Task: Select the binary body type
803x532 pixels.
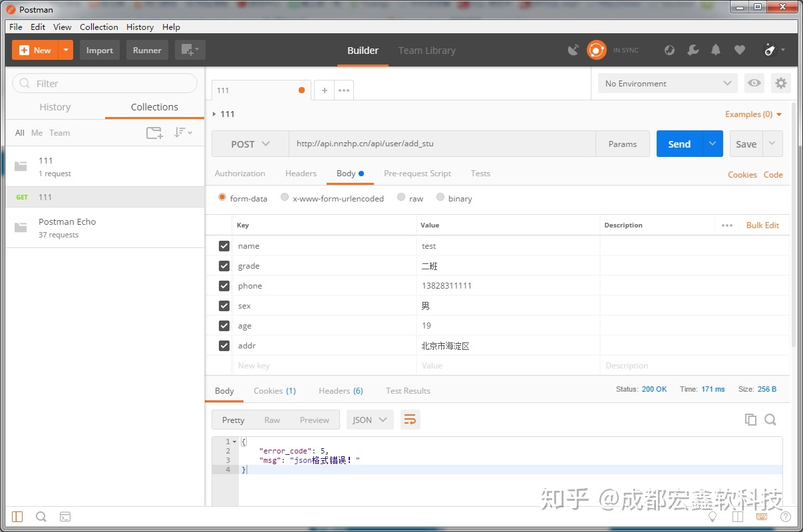Action: [440, 198]
